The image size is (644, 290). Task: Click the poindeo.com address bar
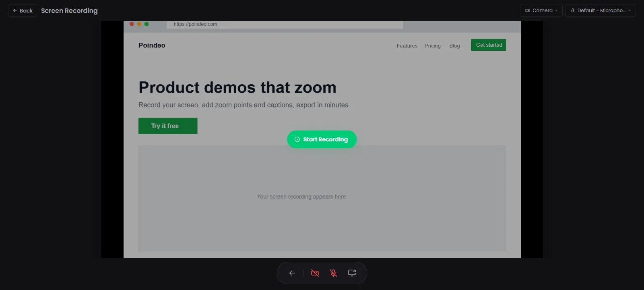(x=285, y=24)
